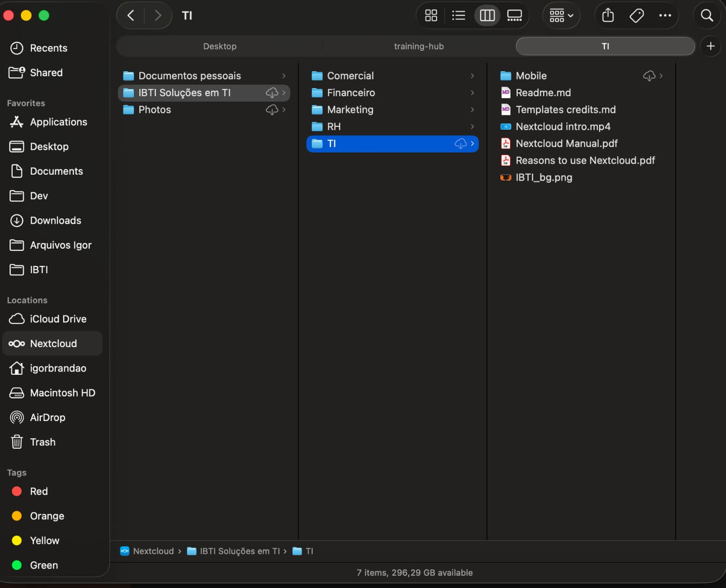Open the group-by options dropdown
Image resolution: width=726 pixels, height=588 pixels.
(x=561, y=15)
